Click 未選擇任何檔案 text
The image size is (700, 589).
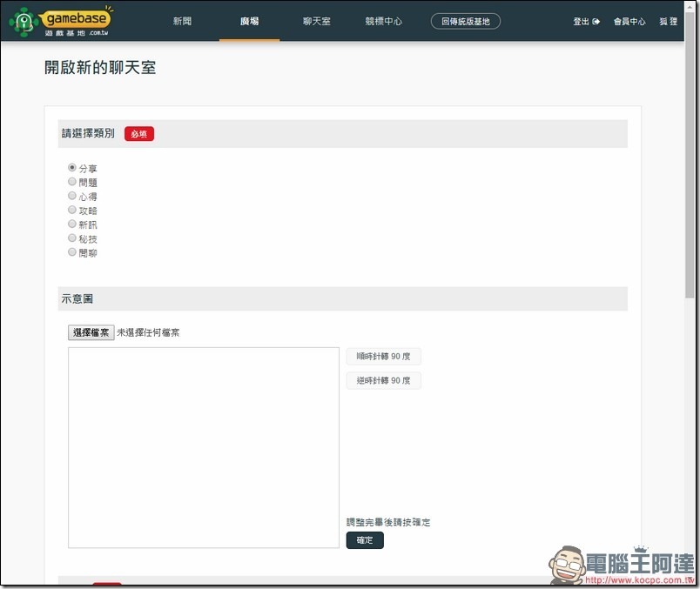(148, 332)
